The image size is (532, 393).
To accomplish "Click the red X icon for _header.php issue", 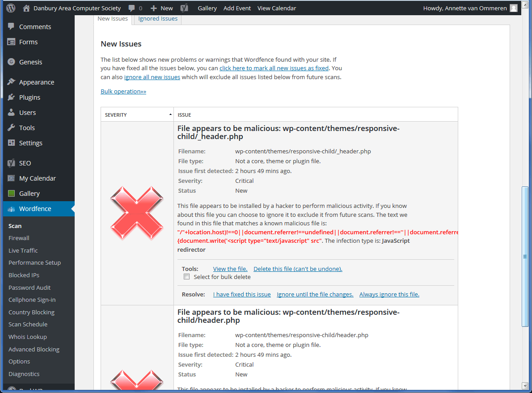I will point(137,213).
